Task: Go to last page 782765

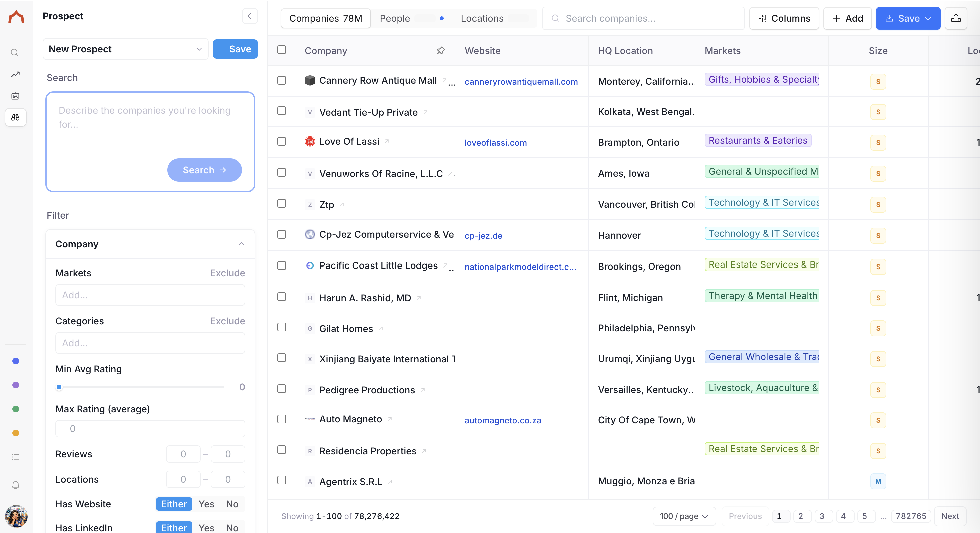Action: click(911, 516)
